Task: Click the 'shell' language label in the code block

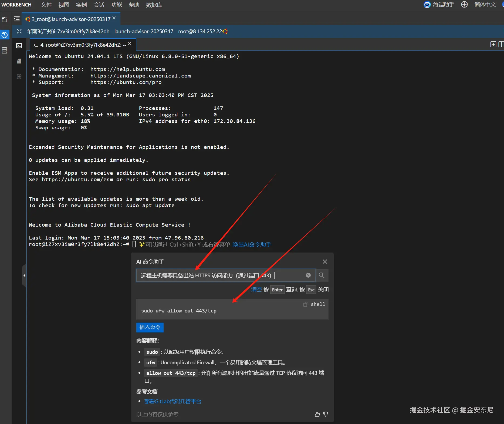Action: [318, 304]
